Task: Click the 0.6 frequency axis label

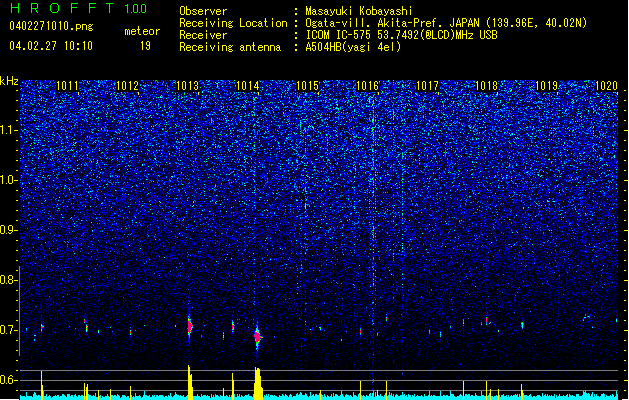Action: pos(8,380)
